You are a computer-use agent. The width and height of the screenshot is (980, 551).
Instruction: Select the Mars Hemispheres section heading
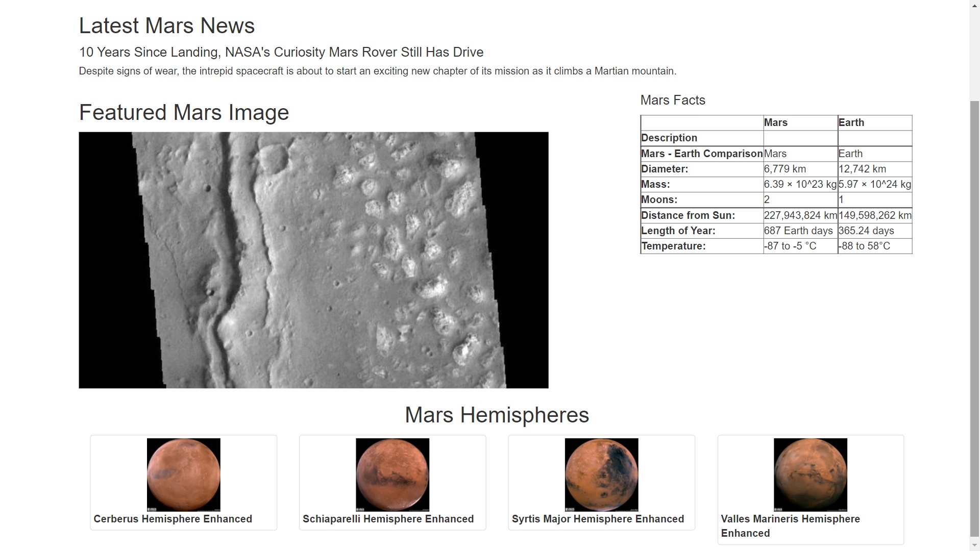pos(496,415)
